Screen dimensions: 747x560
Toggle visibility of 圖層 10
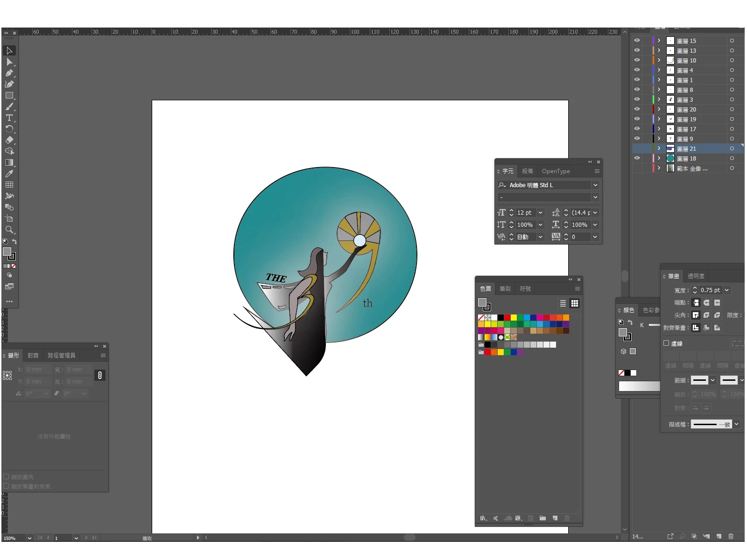[x=637, y=60]
